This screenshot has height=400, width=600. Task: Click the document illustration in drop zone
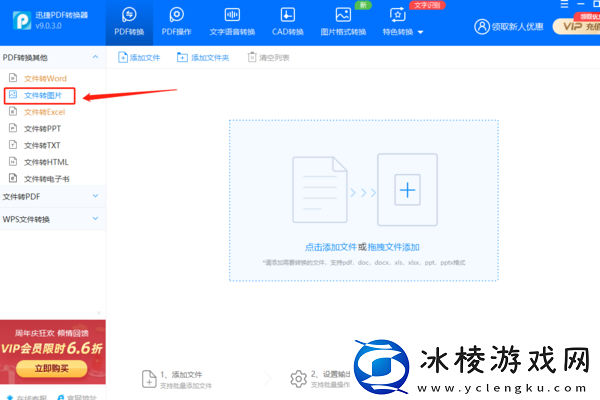point(320,189)
